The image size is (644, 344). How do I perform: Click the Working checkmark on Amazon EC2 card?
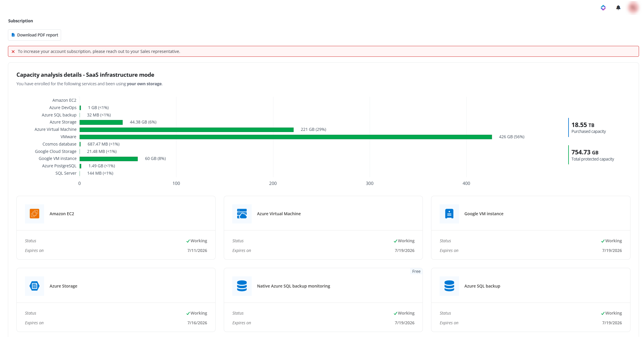(188, 241)
